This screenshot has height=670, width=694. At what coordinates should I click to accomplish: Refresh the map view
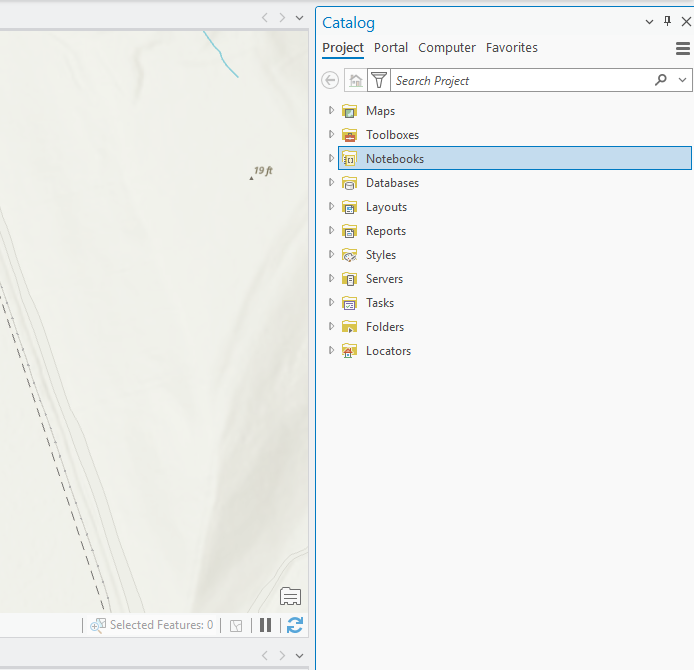coord(295,625)
